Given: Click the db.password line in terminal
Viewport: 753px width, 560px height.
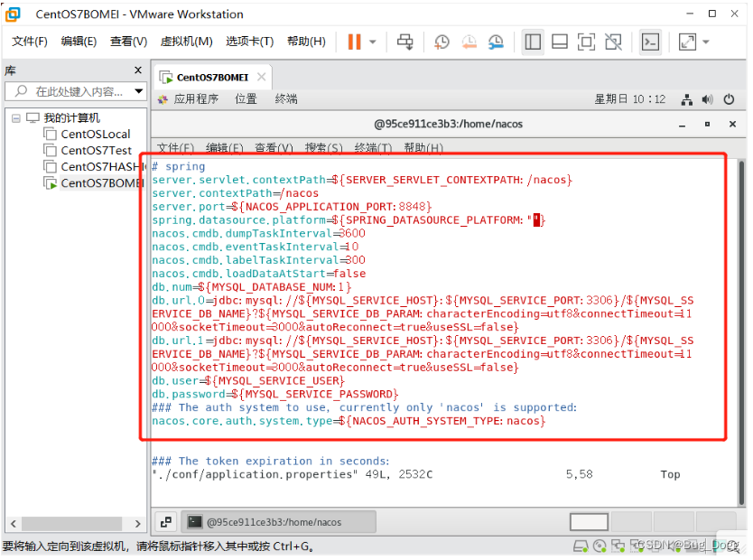Looking at the screenshot, I should [275, 395].
